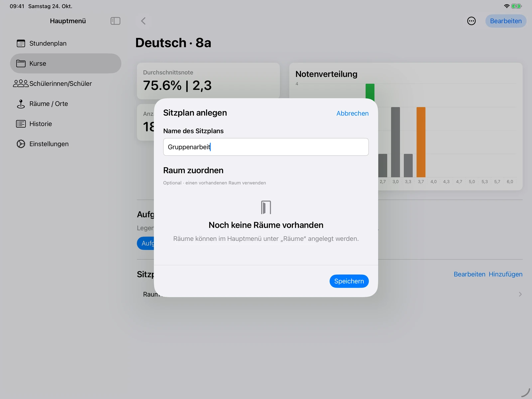Select Kurse in the main menu
532x399 pixels.
[x=66, y=64]
